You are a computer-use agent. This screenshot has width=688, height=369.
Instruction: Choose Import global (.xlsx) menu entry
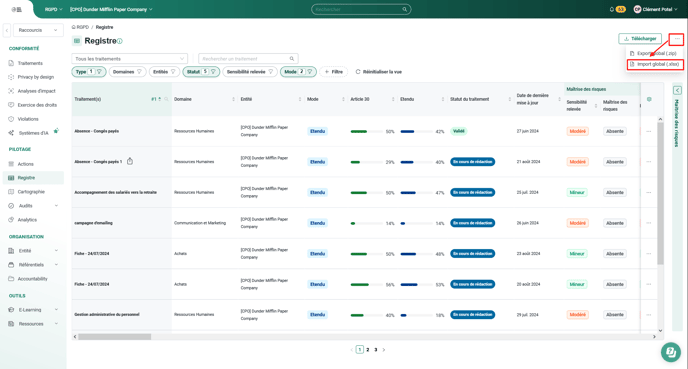pos(655,64)
